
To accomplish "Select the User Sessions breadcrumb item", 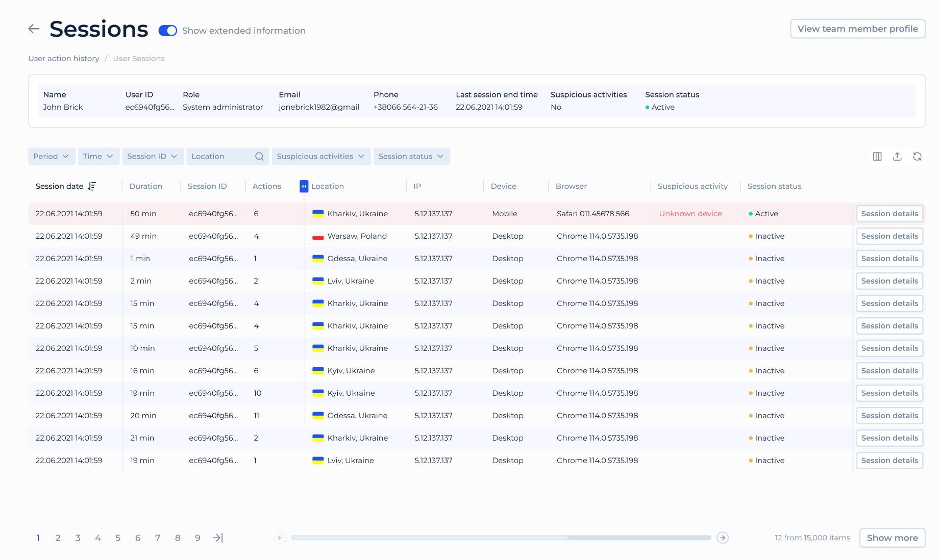I will (x=139, y=58).
